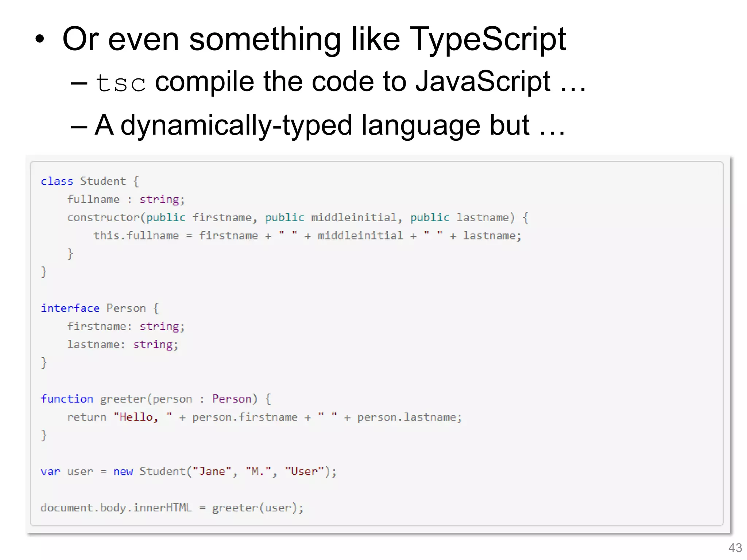
Task: Click the line "A dynamically-typed language but …"
Action: (330, 125)
